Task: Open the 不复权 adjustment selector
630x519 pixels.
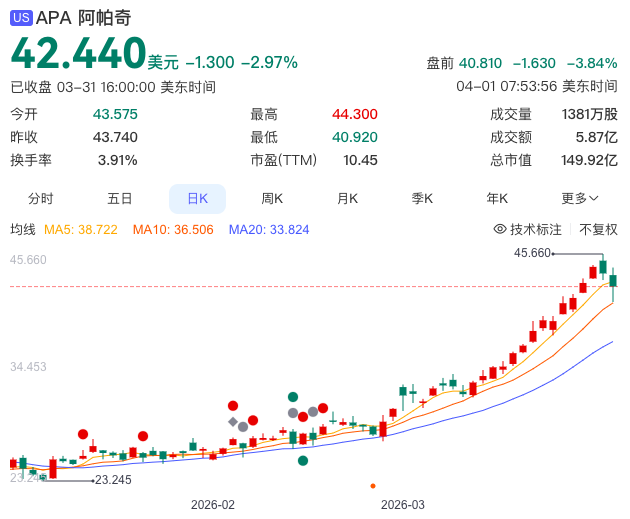Action: (598, 229)
